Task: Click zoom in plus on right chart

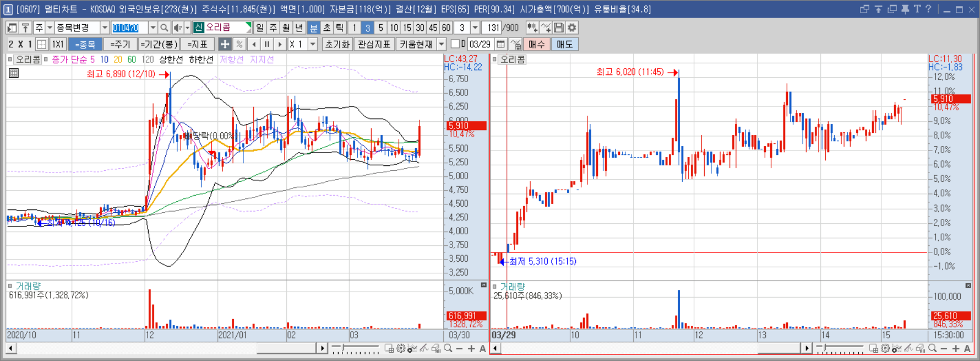Action: (x=956, y=348)
